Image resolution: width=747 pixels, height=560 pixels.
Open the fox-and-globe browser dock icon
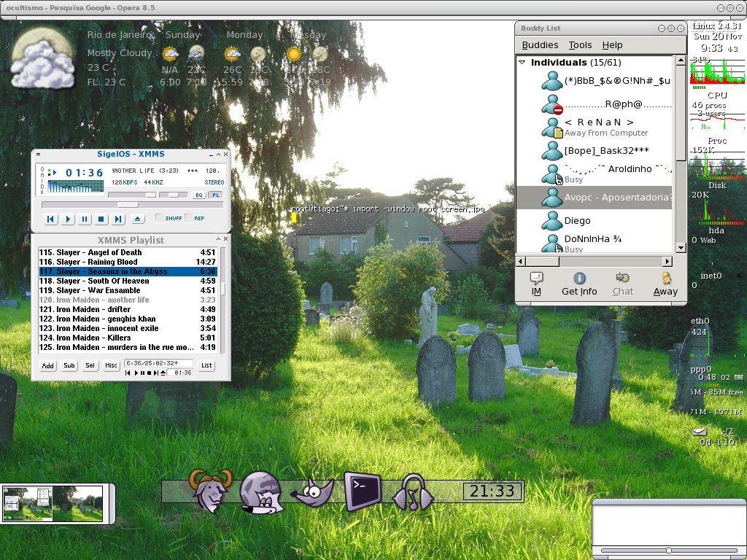pyautogui.click(x=261, y=493)
